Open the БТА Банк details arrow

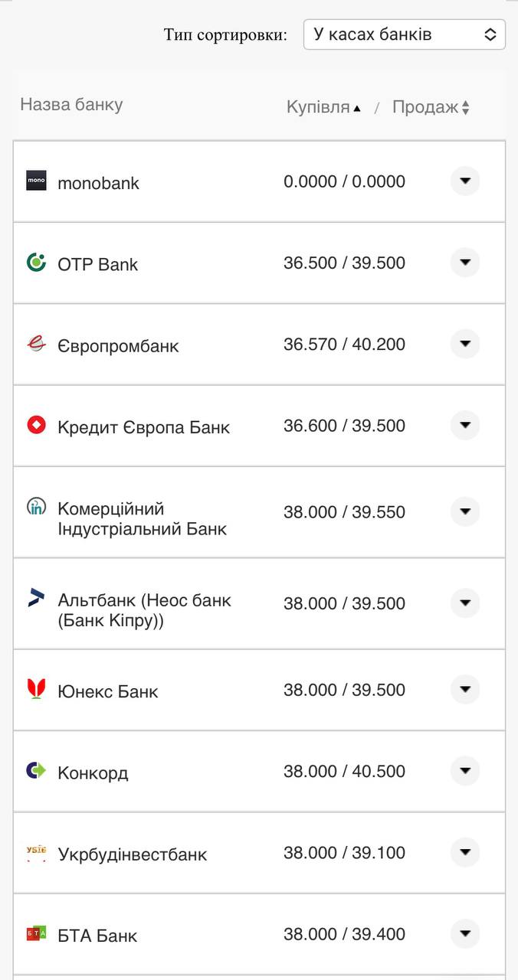[x=465, y=934]
